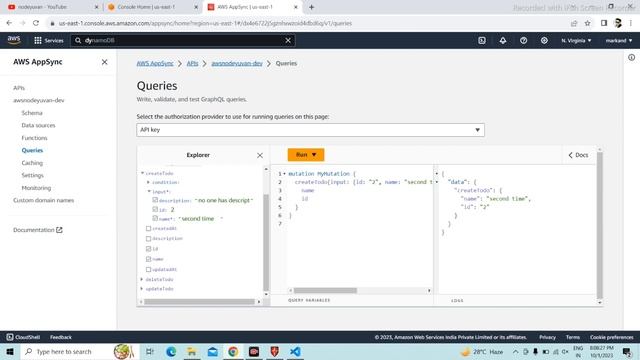The width and height of the screenshot is (640, 360).
Task: Open Cookie preferences in the footer
Action: pyautogui.click(x=611, y=337)
